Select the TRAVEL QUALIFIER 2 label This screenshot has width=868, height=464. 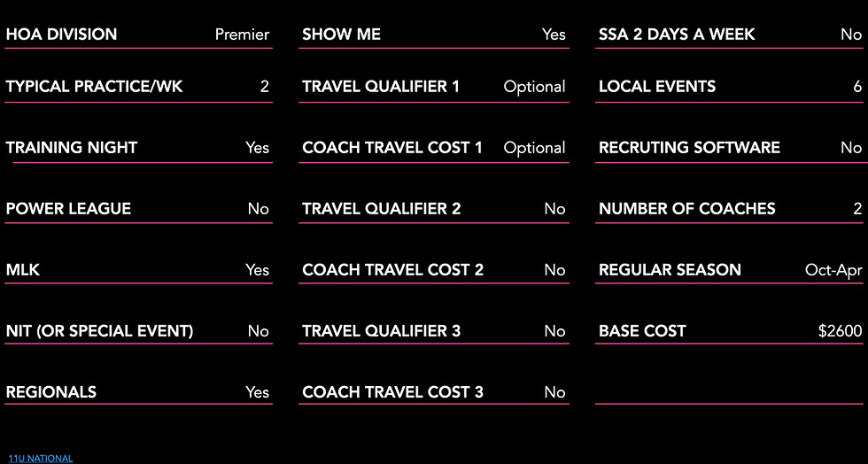click(382, 209)
